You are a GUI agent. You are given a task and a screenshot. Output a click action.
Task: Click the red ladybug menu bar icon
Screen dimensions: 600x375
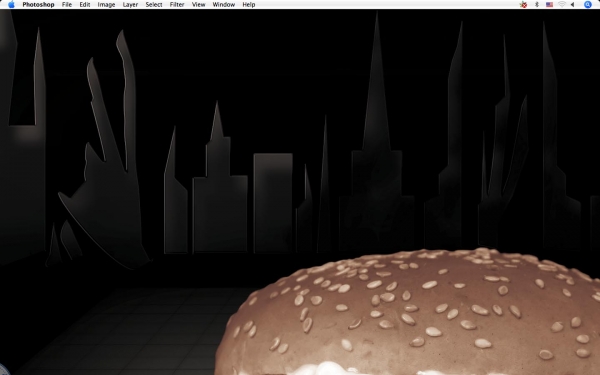click(x=523, y=5)
